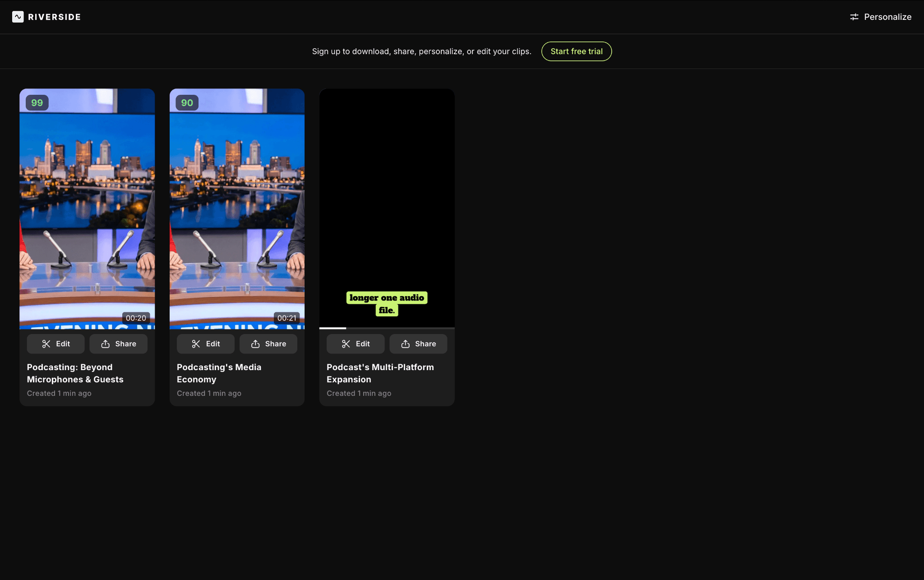This screenshot has height=580, width=924.
Task: Click title "Podcasting's Media Economy"
Action: point(219,373)
